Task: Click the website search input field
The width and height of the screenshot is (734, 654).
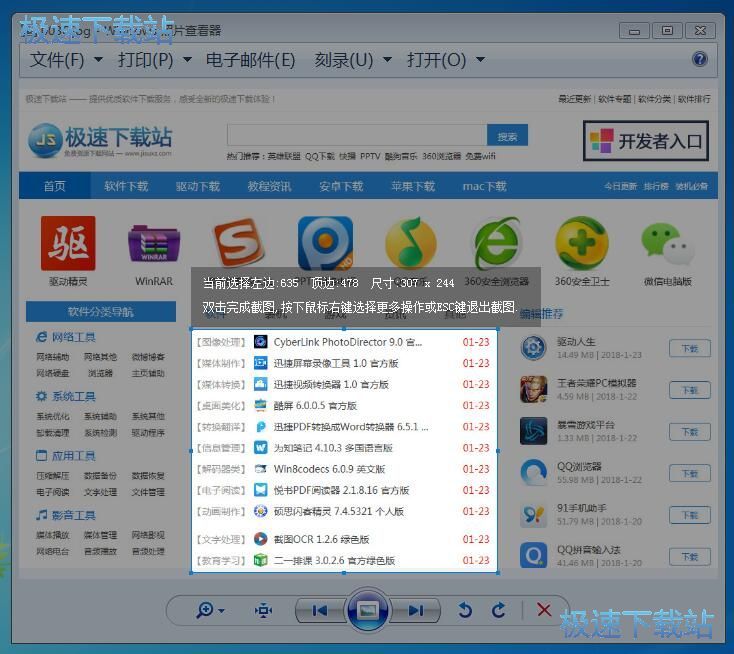Action: pyautogui.click(x=357, y=135)
